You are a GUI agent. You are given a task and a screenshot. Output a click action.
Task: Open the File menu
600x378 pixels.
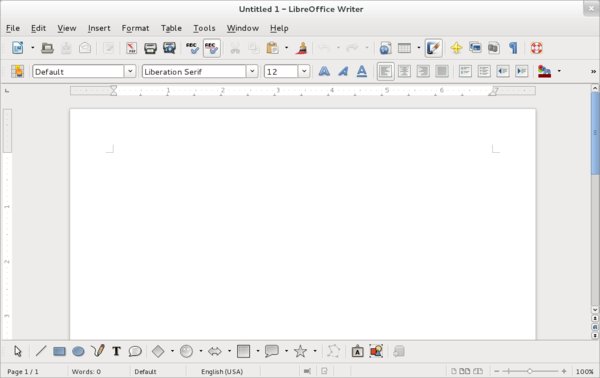13,28
